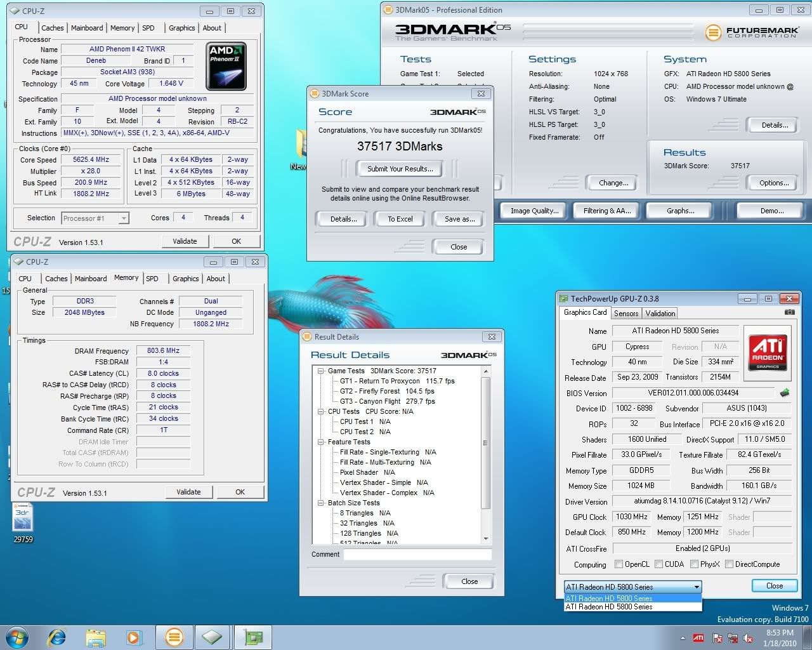Open Image Quality... in 3DMark05

534,211
